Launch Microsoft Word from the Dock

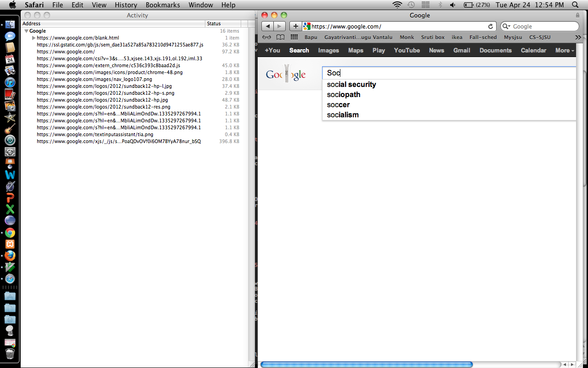point(10,175)
